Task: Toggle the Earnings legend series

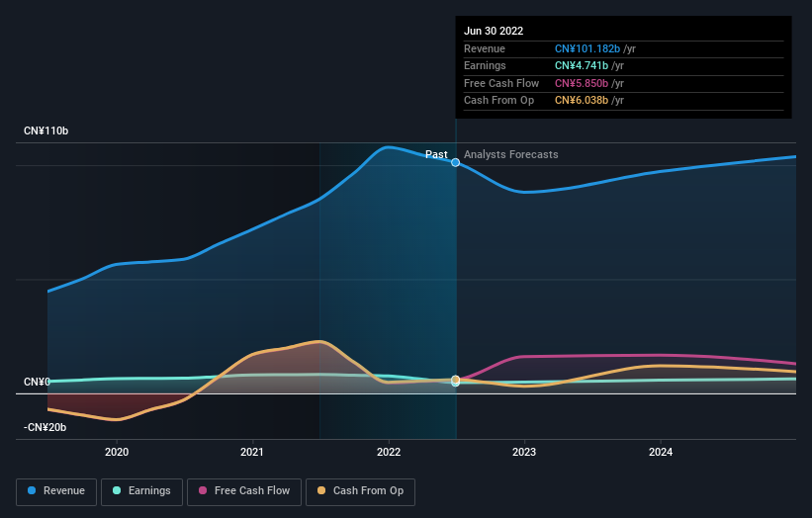Action: [x=141, y=491]
